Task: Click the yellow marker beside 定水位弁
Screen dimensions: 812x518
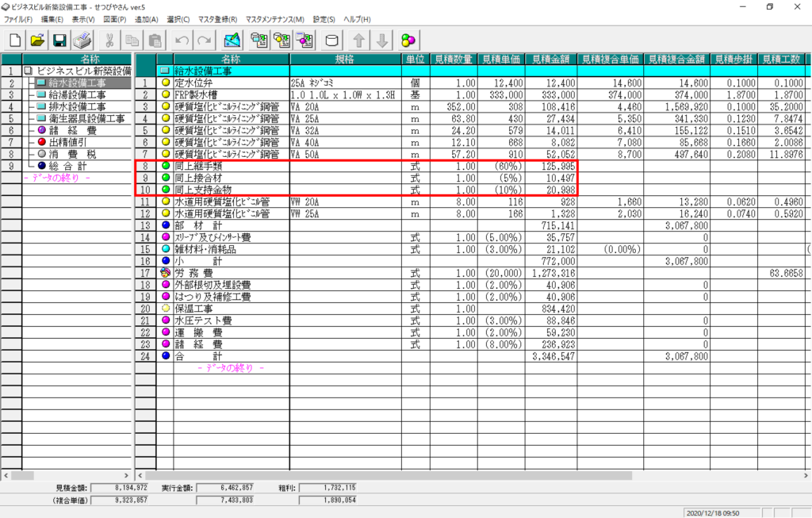Action: [166, 82]
